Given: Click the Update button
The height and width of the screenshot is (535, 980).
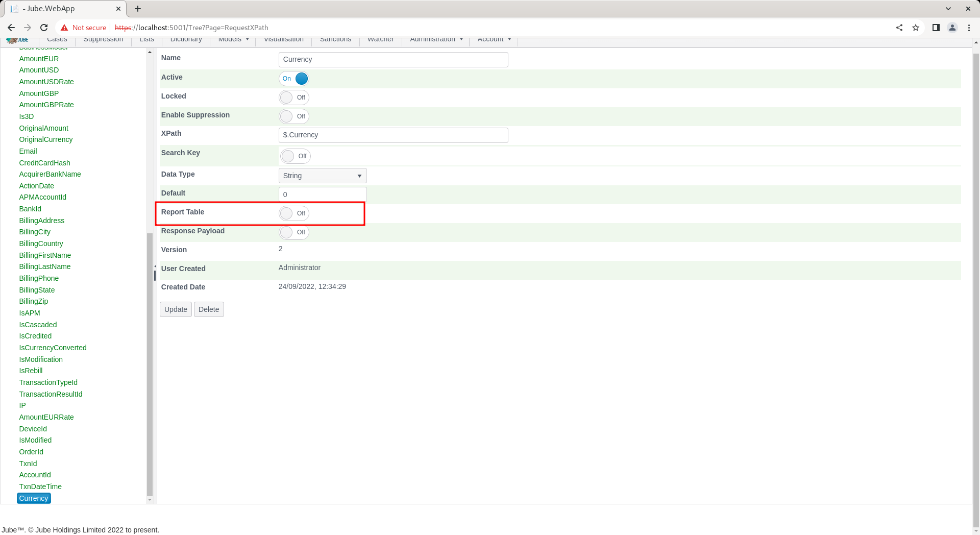Looking at the screenshot, I should click(x=176, y=309).
